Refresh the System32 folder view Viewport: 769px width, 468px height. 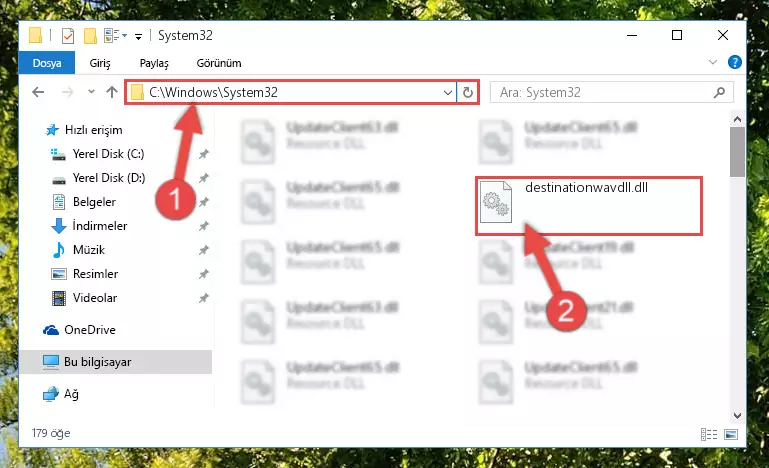point(468,92)
